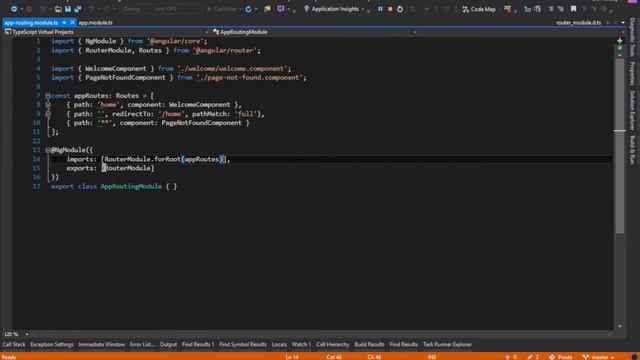The image size is (640, 360).
Task: Click the INS status bar indicator
Action: (x=432, y=357)
